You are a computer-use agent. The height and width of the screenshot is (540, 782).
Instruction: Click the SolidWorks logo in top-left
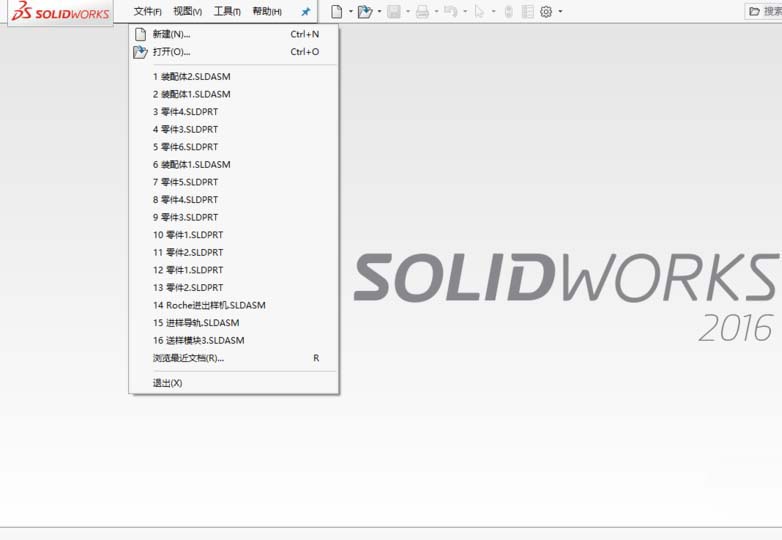click(60, 13)
